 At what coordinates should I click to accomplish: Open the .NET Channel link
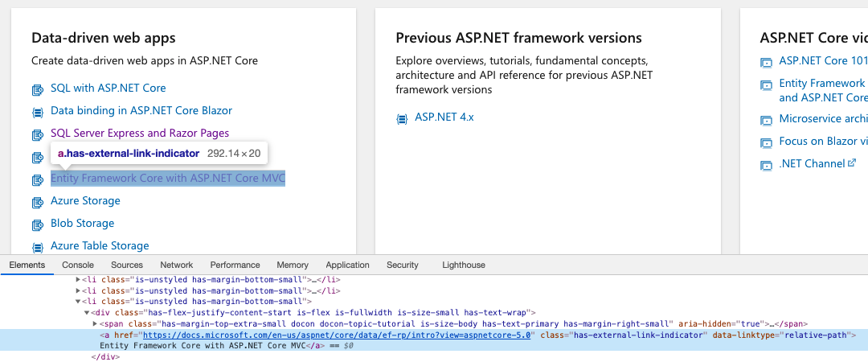pyautogui.click(x=812, y=163)
